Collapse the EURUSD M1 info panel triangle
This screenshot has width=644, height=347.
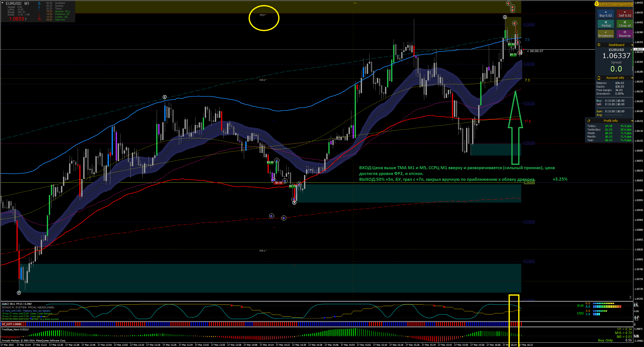tap(2, 3)
